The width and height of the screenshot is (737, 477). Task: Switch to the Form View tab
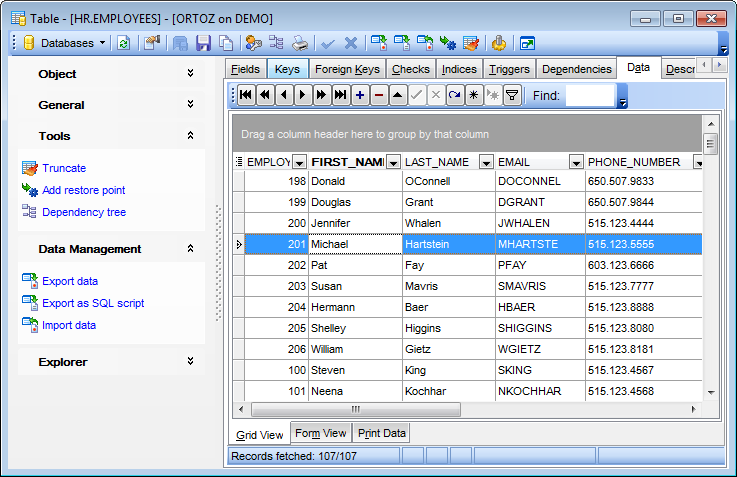[x=320, y=433]
